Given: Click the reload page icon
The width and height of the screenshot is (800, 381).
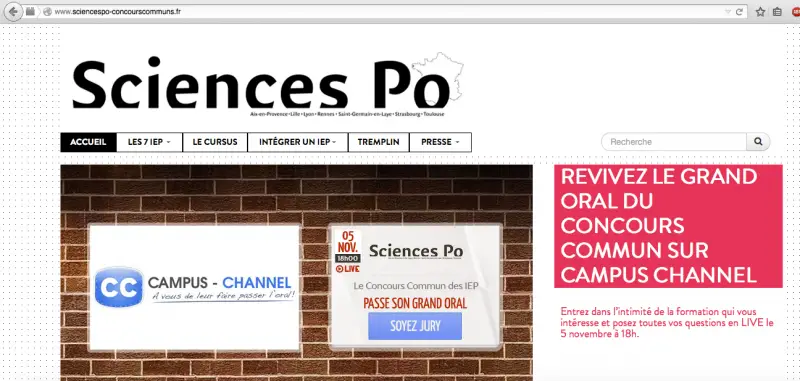Looking at the screenshot, I should [739, 12].
